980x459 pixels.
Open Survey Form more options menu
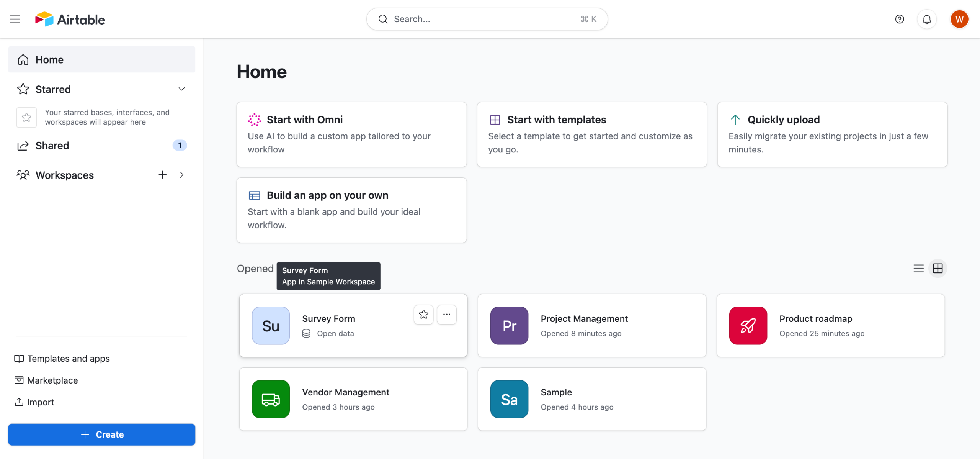pyautogui.click(x=446, y=315)
